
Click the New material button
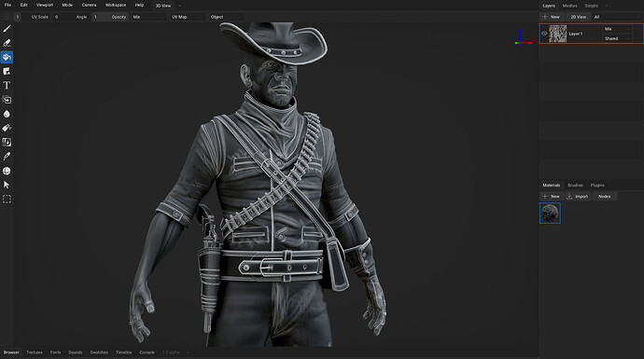coord(552,197)
